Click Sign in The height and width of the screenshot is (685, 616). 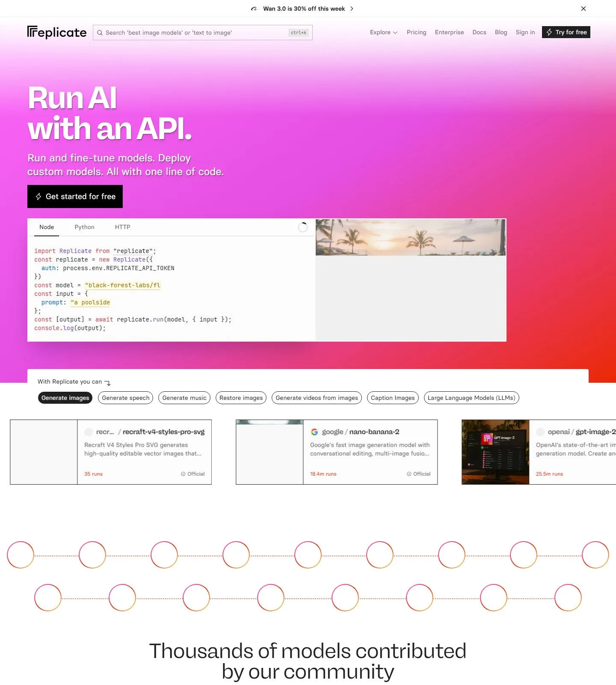point(525,32)
